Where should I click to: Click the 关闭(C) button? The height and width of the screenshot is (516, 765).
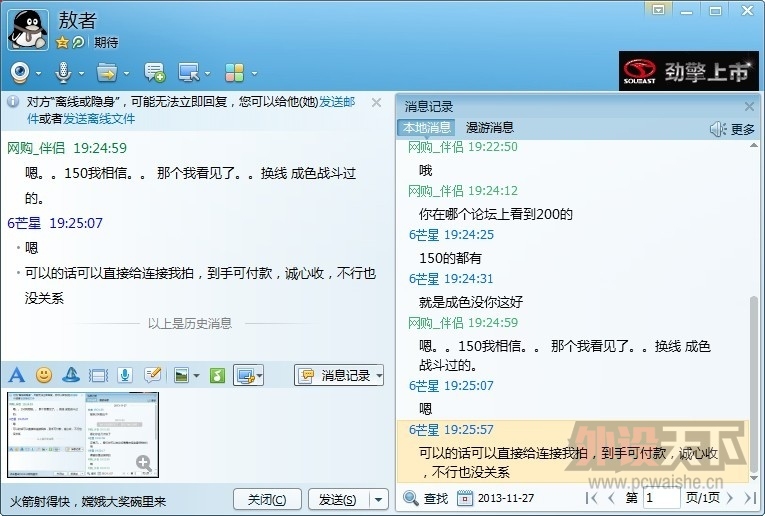[267, 499]
